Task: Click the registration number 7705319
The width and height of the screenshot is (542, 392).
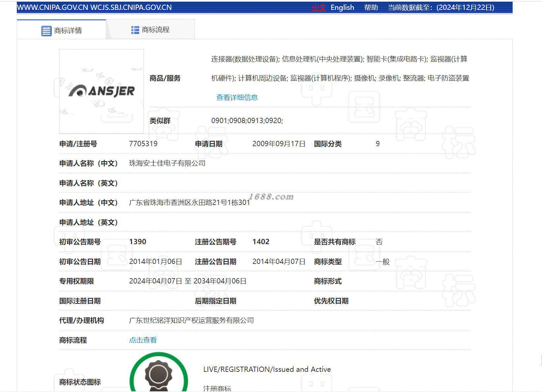Action: (143, 144)
